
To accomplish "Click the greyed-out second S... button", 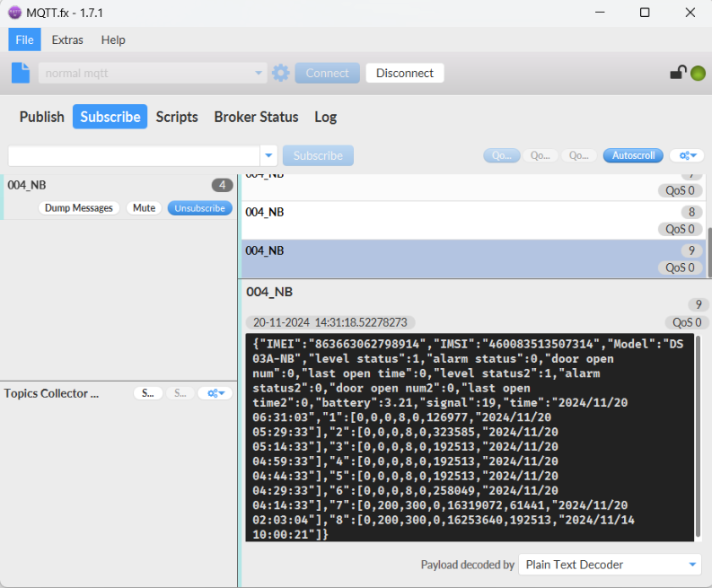I will pos(180,393).
